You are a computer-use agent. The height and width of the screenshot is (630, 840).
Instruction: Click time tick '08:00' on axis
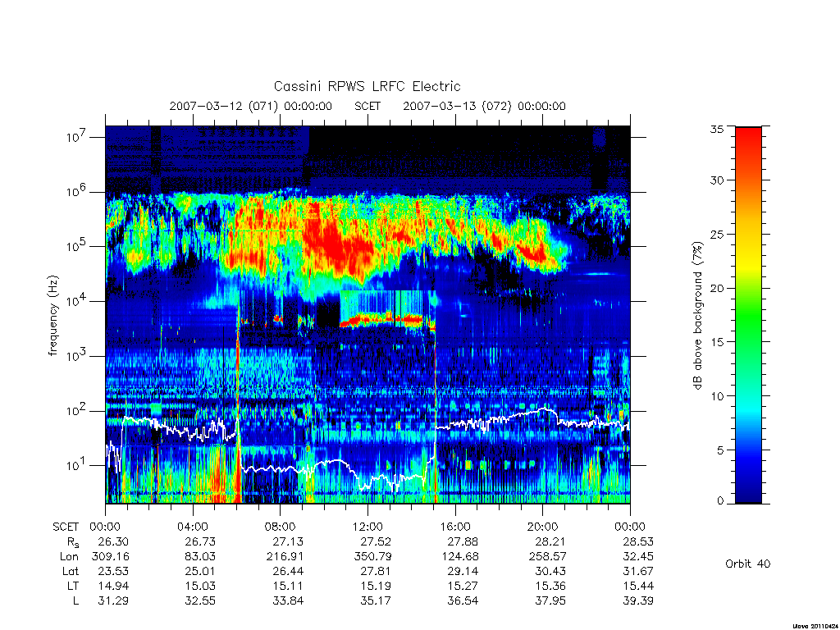click(281, 527)
